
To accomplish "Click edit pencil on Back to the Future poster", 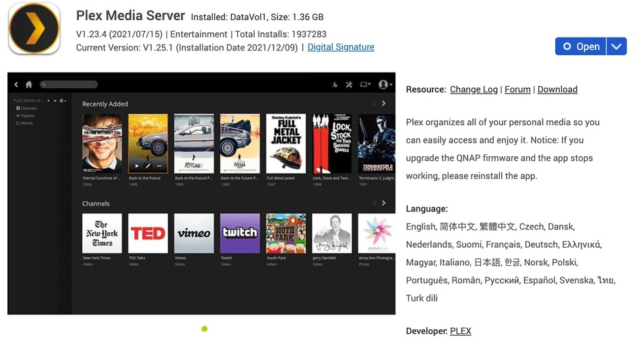I will pyautogui.click(x=148, y=166).
